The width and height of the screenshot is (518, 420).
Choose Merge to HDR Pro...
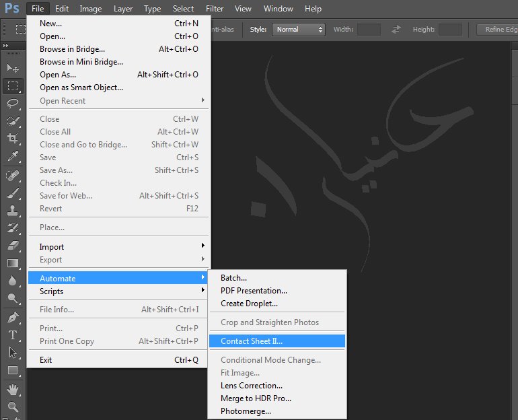click(277, 398)
